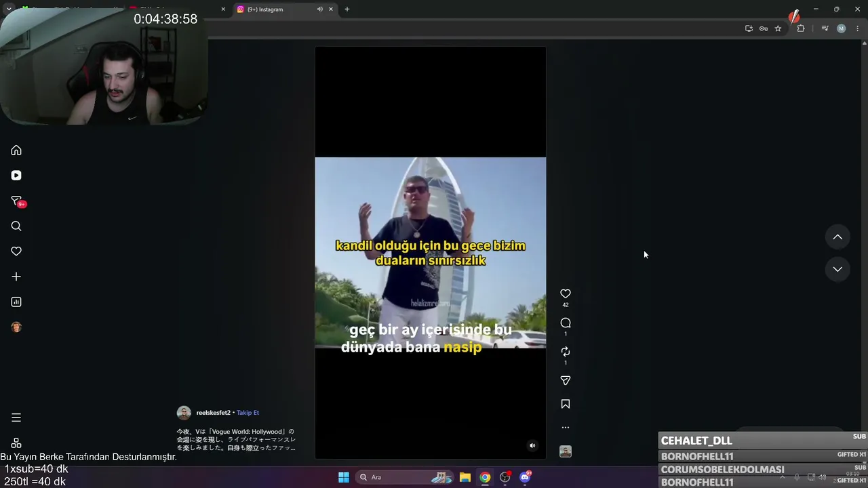The image size is (868, 488).
Task: Follow reelskesfet2 via Takip Et
Action: (x=248, y=413)
